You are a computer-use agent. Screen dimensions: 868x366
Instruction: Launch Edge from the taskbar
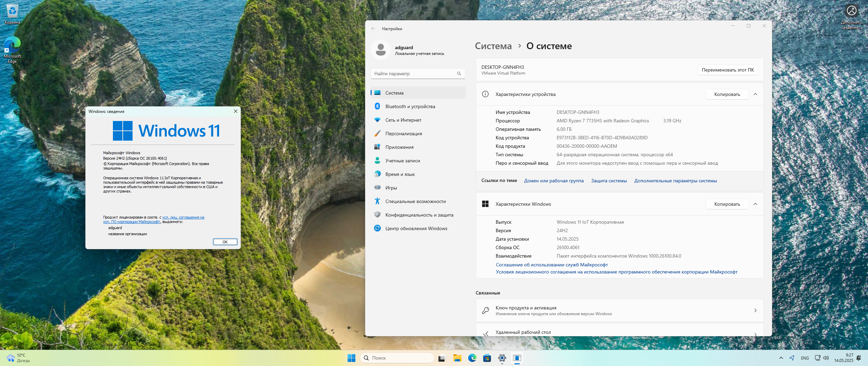[472, 358]
